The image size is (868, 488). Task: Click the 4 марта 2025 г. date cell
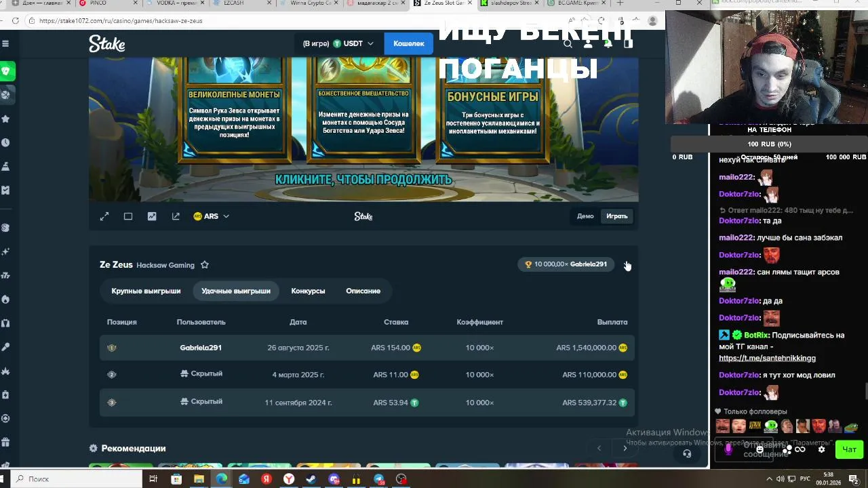click(298, 375)
